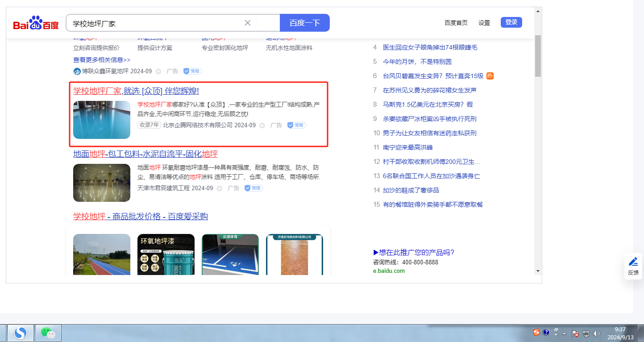
Task: Open hot item 马斯克1.5亿美元在北京买房？假
Action: pyautogui.click(x=428, y=104)
